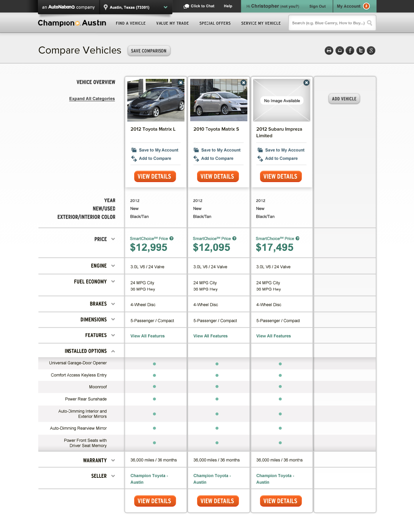Viewport: 414px width, 532px height.
Task: Open the Find A Vehicle menu
Action: click(x=131, y=23)
